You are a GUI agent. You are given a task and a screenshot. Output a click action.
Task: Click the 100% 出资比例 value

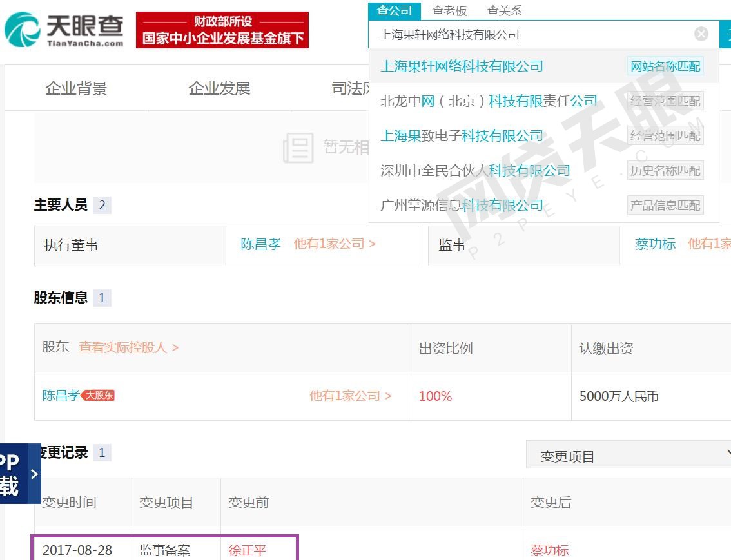coord(435,396)
